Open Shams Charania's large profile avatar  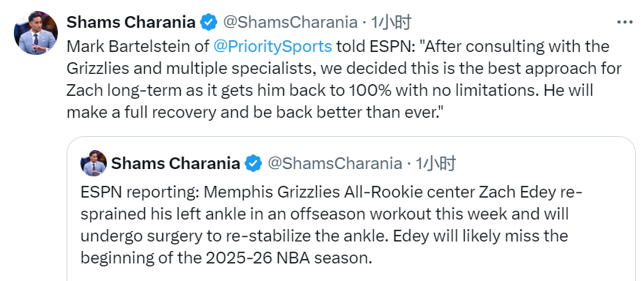pyautogui.click(x=36, y=33)
